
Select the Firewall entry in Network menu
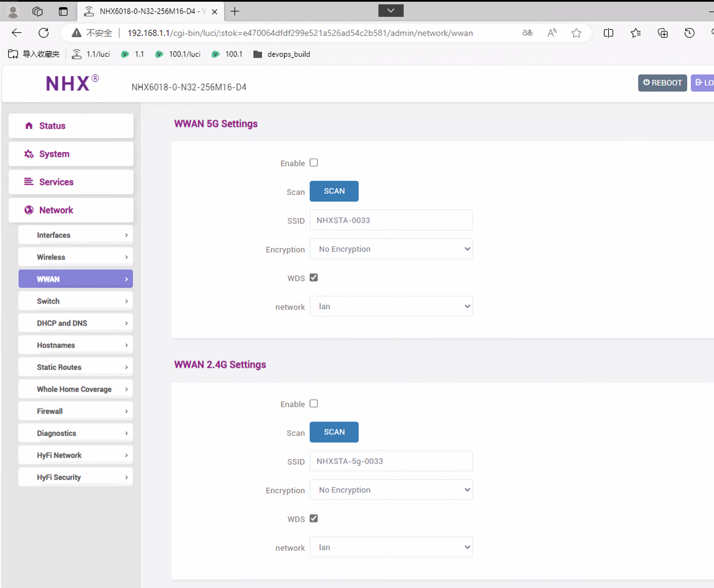[x=76, y=411]
